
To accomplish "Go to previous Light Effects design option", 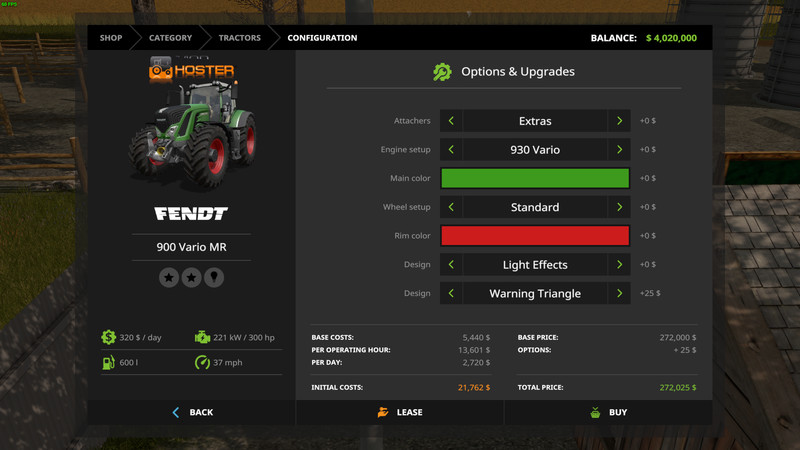I will click(451, 265).
